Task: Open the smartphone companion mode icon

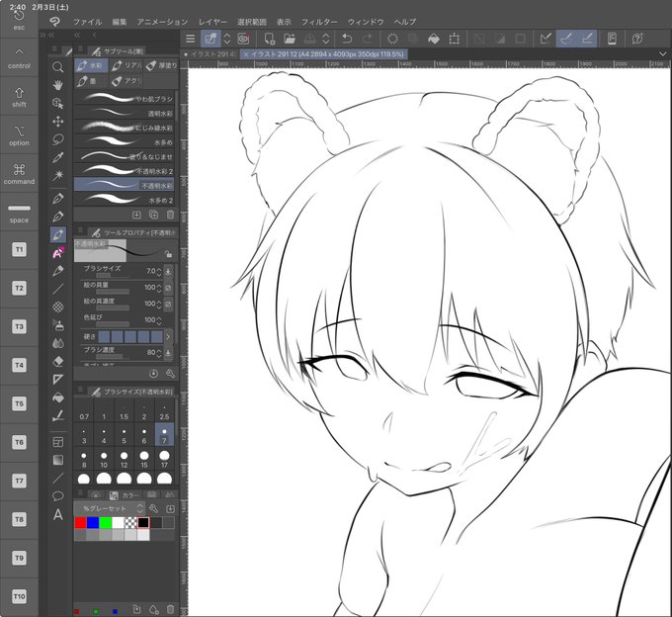Action: click(x=612, y=39)
